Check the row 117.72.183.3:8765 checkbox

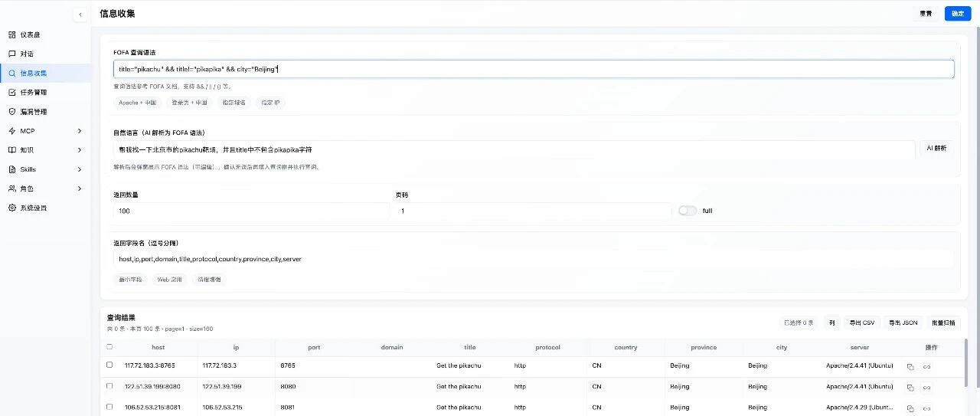(109, 365)
